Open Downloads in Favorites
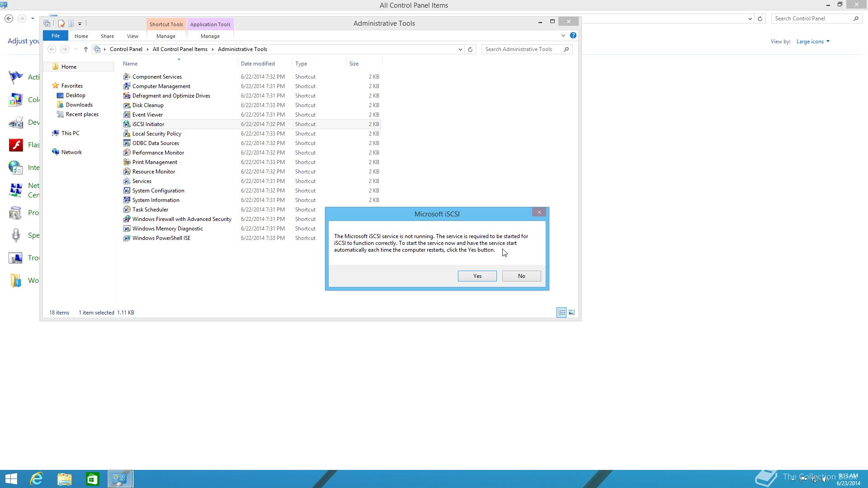This screenshot has width=868, height=488. click(x=79, y=105)
